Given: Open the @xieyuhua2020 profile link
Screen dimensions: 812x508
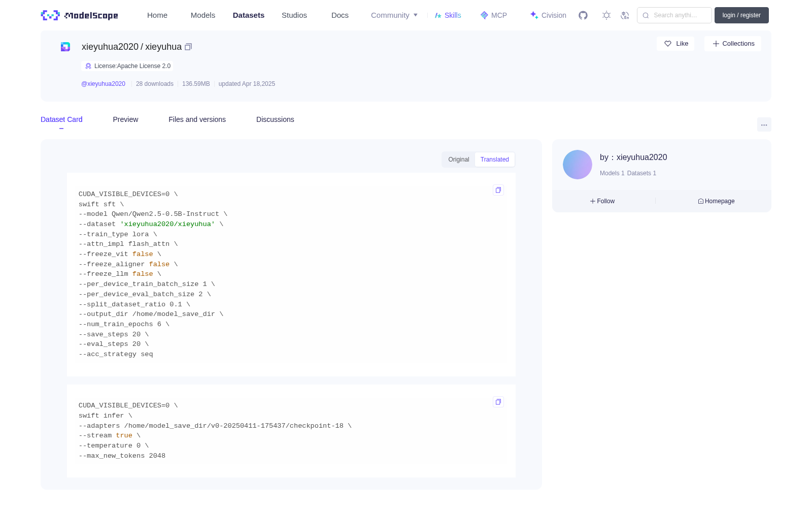Looking at the screenshot, I should [x=103, y=84].
